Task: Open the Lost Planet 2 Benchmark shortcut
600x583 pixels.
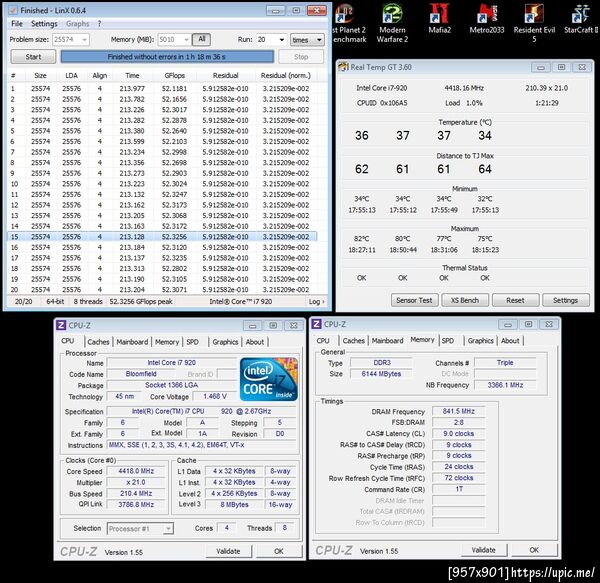Action: pyautogui.click(x=348, y=23)
